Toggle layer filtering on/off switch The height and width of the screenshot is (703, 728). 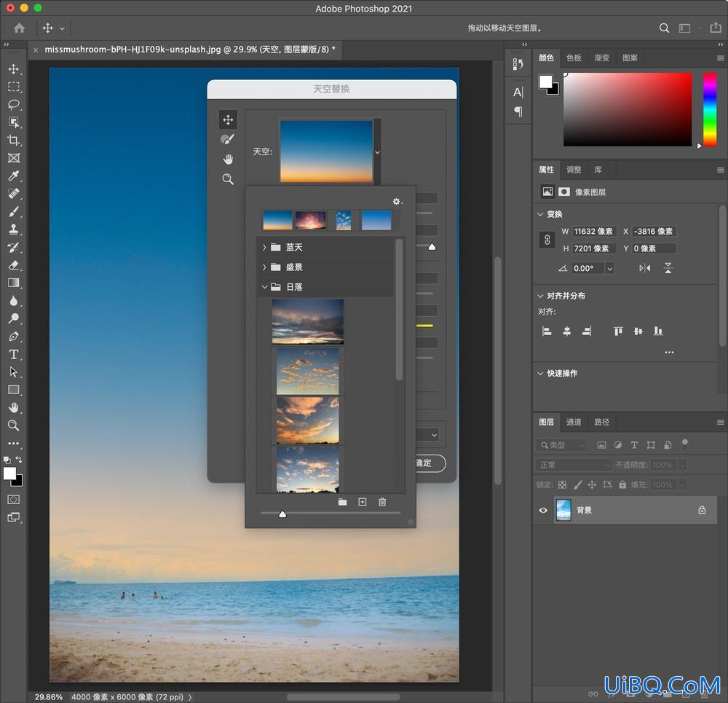tap(684, 444)
